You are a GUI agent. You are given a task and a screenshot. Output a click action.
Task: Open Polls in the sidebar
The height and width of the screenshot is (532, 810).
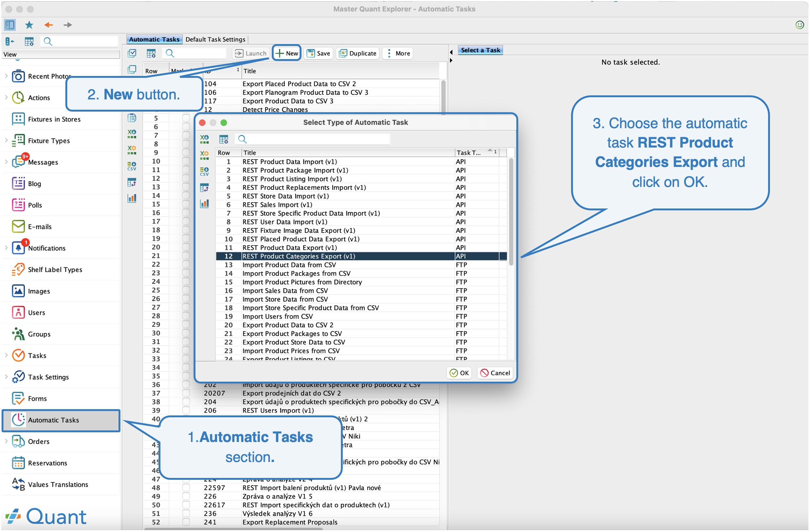click(61, 205)
